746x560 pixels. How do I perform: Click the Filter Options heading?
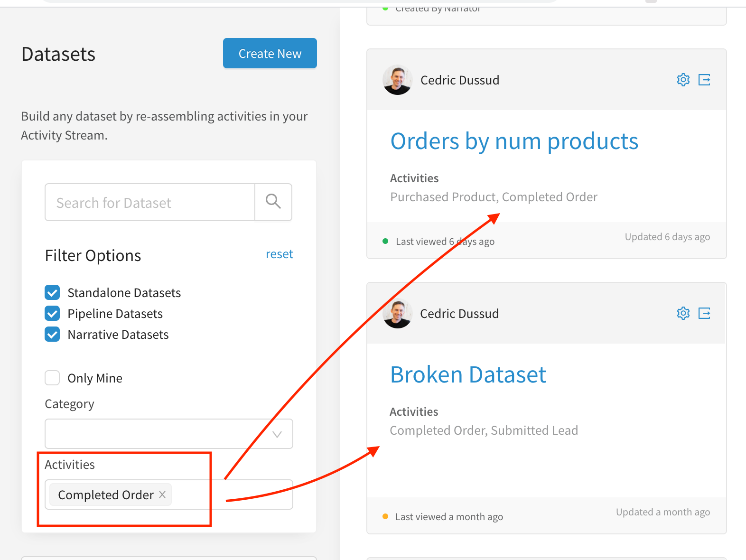coord(93,255)
